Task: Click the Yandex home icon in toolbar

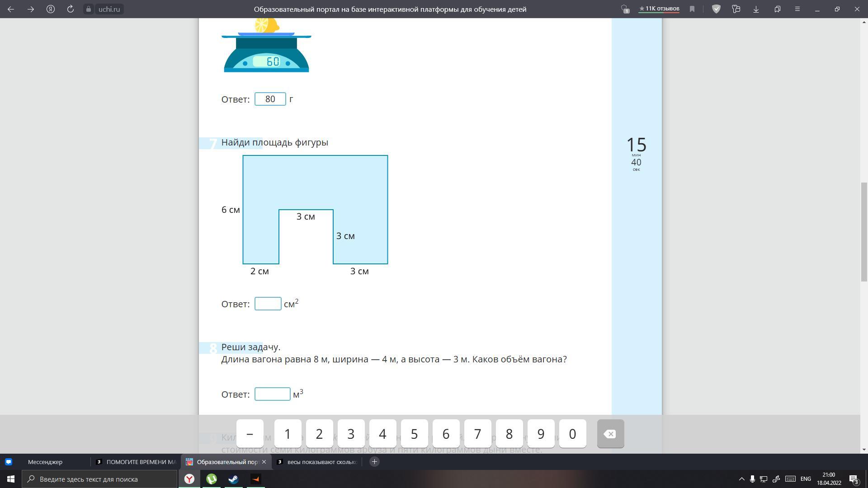Action: [x=51, y=9]
